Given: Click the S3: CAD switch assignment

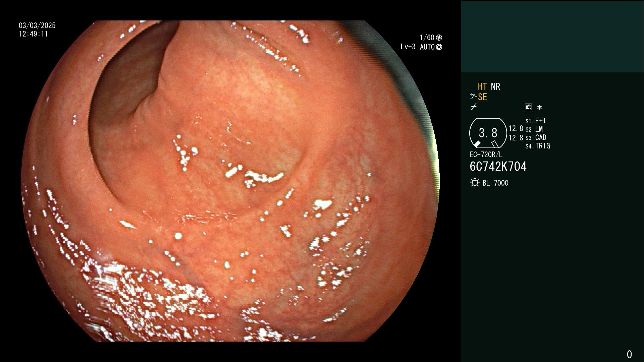Looking at the screenshot, I should (536, 137).
